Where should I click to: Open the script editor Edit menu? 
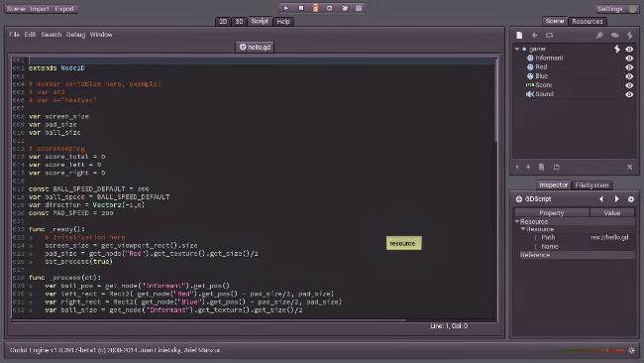(x=30, y=35)
